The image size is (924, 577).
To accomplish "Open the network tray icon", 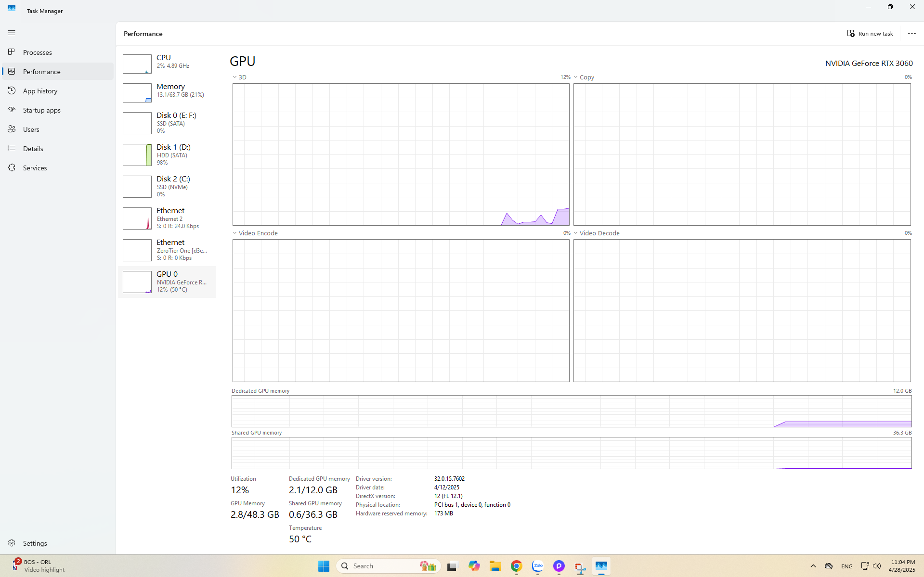I will pos(865,566).
